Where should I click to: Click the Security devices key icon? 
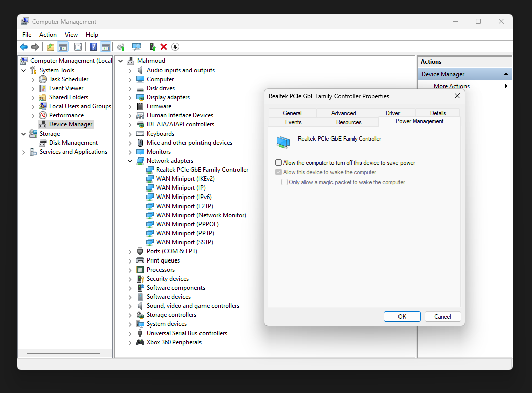(140, 279)
